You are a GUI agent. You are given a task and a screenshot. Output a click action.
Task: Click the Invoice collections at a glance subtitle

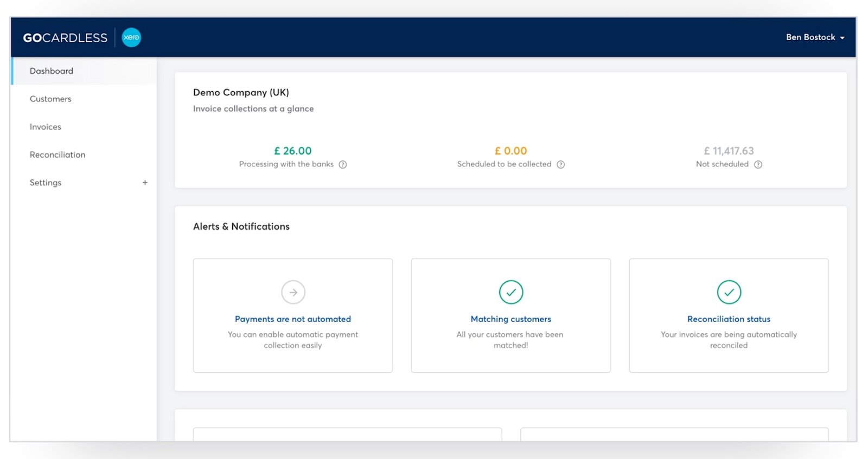[x=253, y=108]
